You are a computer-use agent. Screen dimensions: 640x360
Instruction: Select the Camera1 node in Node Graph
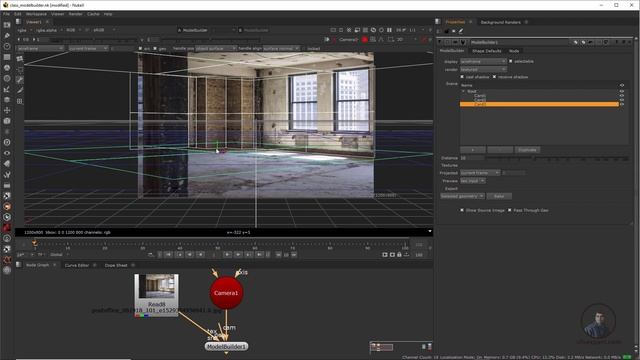click(x=226, y=293)
